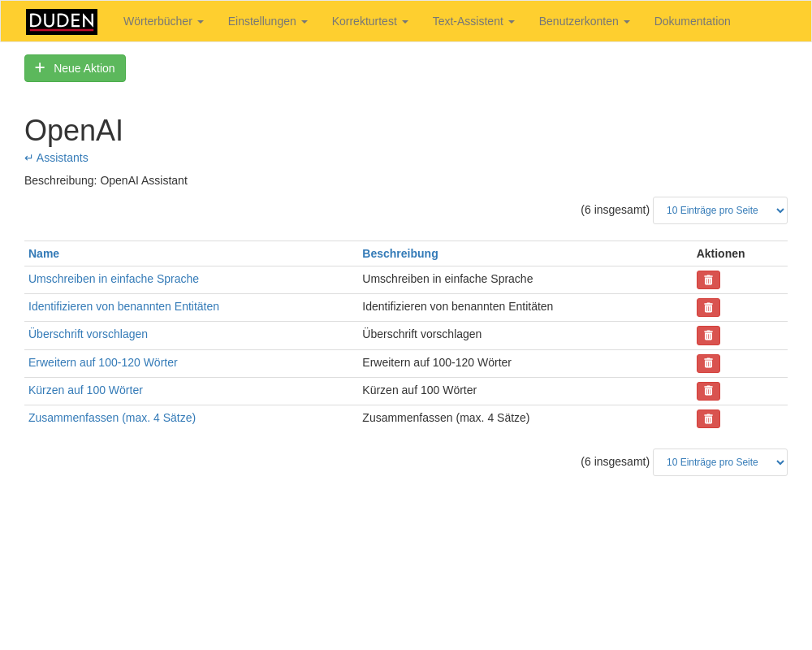
Task: Click the trash icon next to "Identifizieren von benannten Entitäten"
Action: tap(707, 307)
